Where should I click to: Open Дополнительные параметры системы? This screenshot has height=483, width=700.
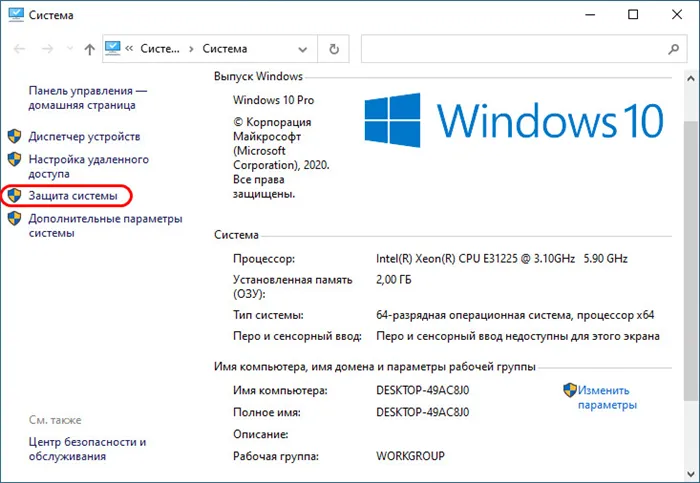(105, 225)
